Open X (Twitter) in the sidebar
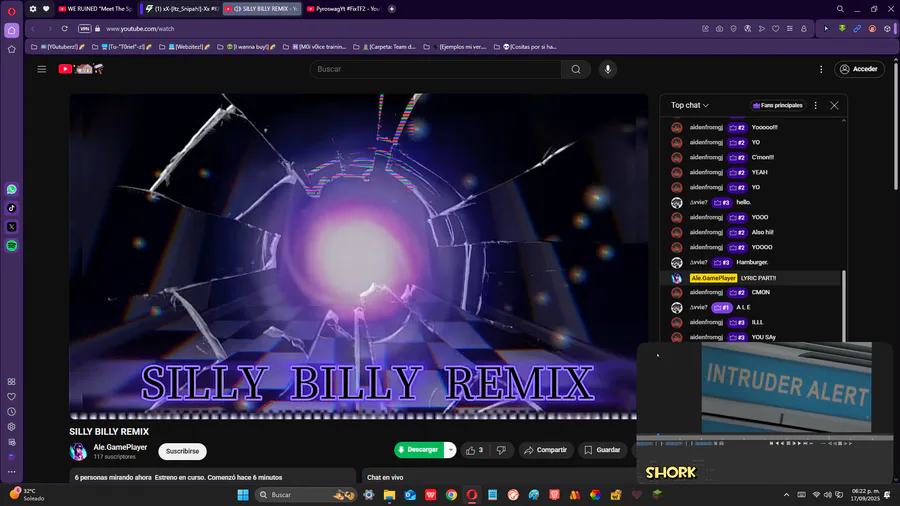This screenshot has height=506, width=900. [11, 227]
